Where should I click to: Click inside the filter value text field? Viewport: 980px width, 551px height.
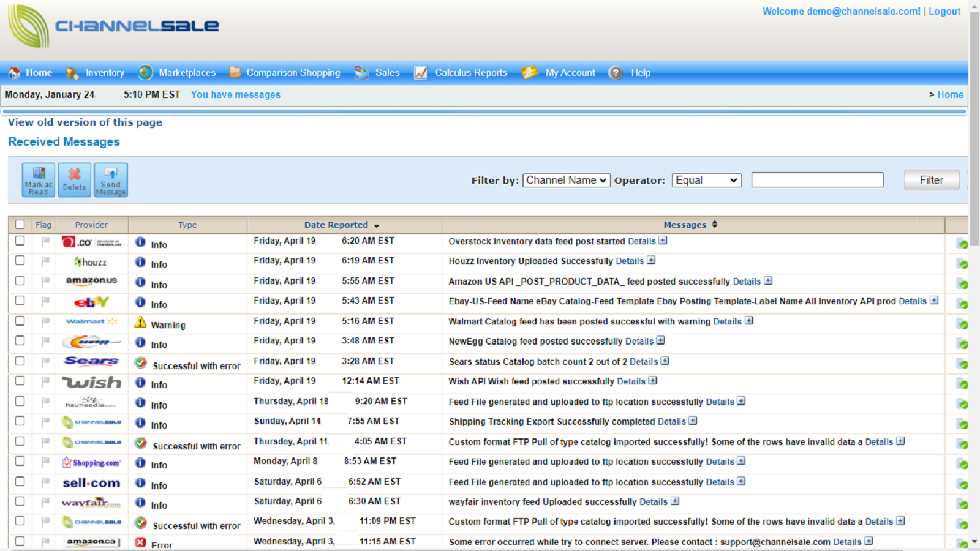(x=817, y=179)
